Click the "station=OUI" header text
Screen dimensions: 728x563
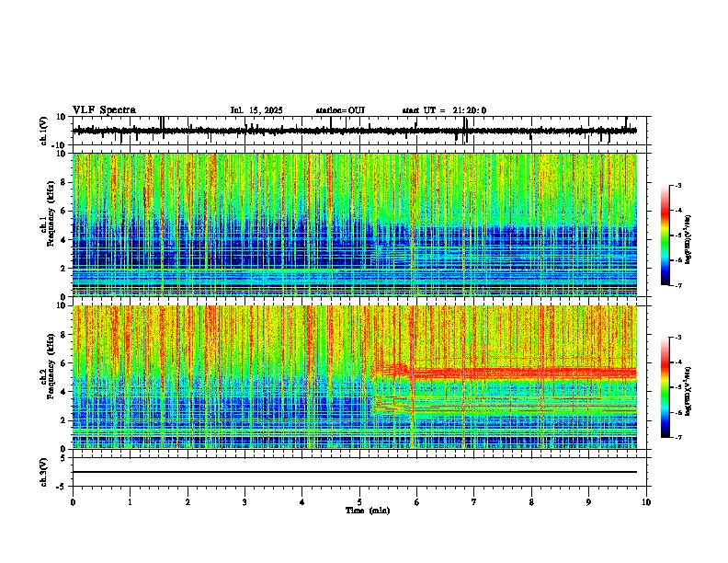tap(340, 110)
